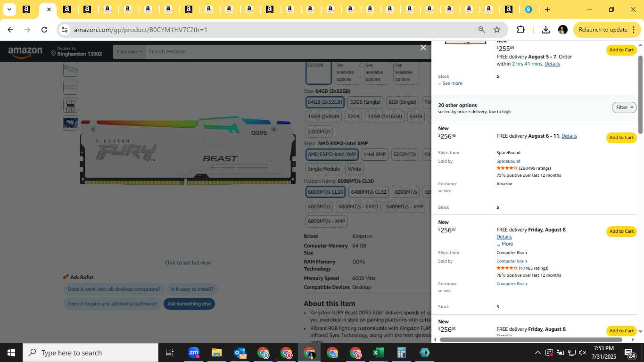This screenshot has width=644, height=362.
Task: Go back using the browser back arrow
Action: (10, 30)
